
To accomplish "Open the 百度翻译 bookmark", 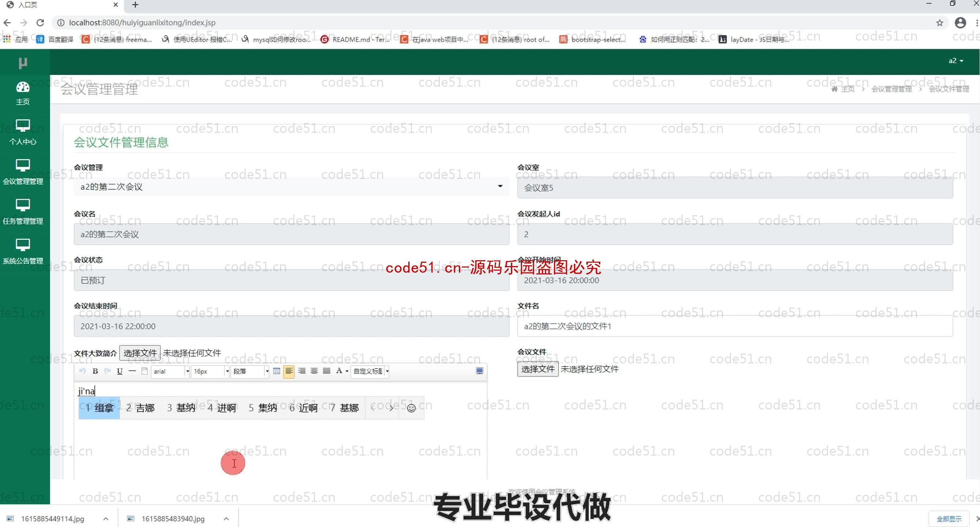I will pyautogui.click(x=55, y=40).
